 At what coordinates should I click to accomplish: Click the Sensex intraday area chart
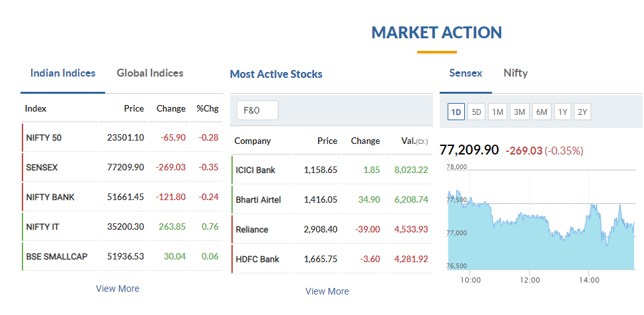point(541,219)
